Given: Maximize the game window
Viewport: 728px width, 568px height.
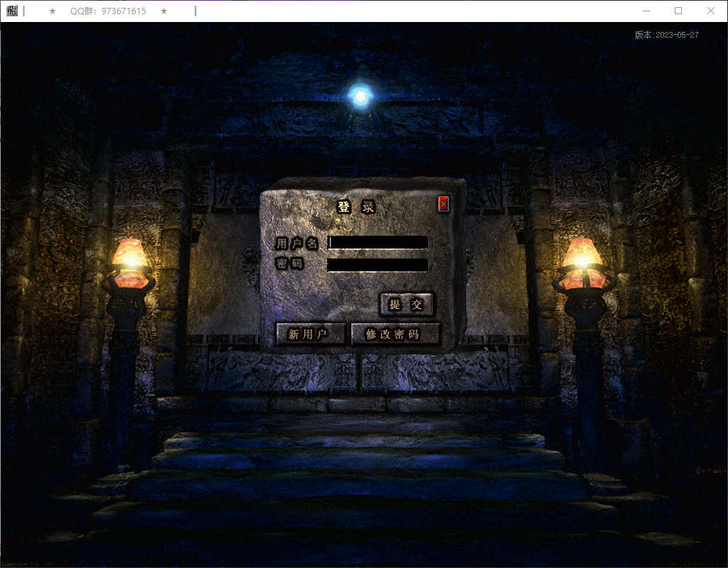Looking at the screenshot, I should click(678, 11).
